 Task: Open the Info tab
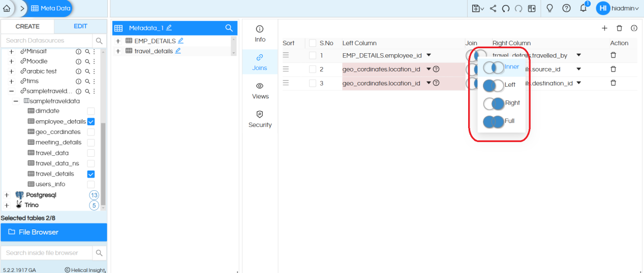click(260, 33)
